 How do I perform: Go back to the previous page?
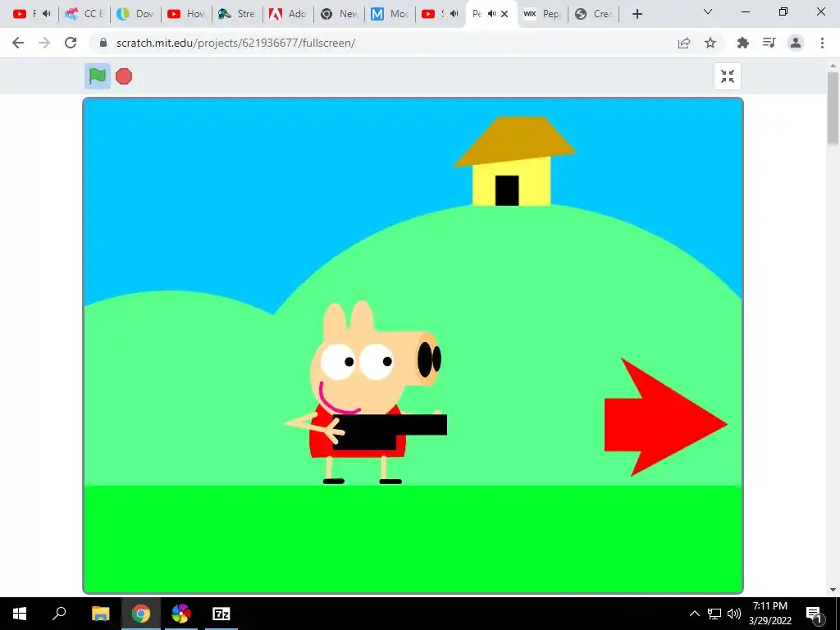tap(18, 43)
